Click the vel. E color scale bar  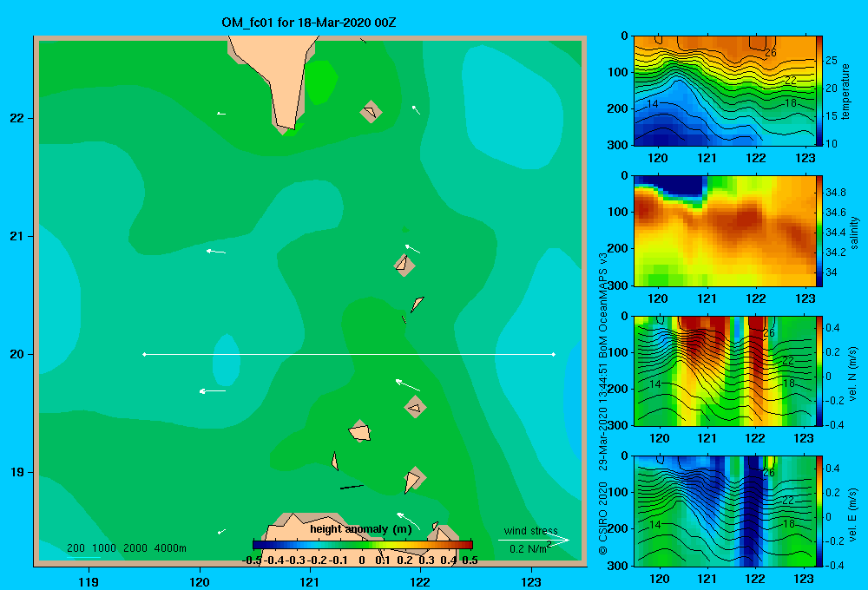pyautogui.click(x=819, y=511)
